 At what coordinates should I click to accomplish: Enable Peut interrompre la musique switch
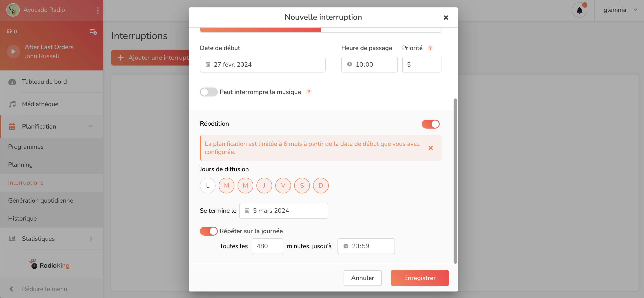coord(209,92)
